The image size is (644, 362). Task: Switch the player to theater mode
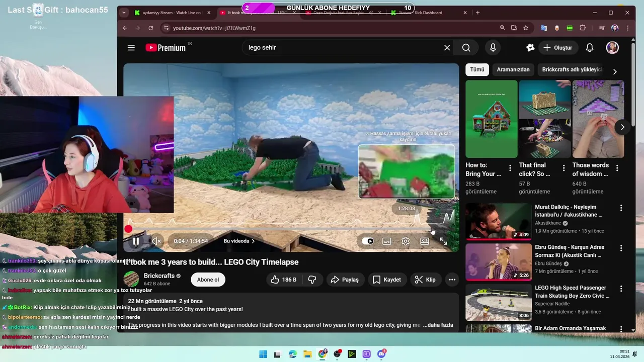[x=425, y=241]
